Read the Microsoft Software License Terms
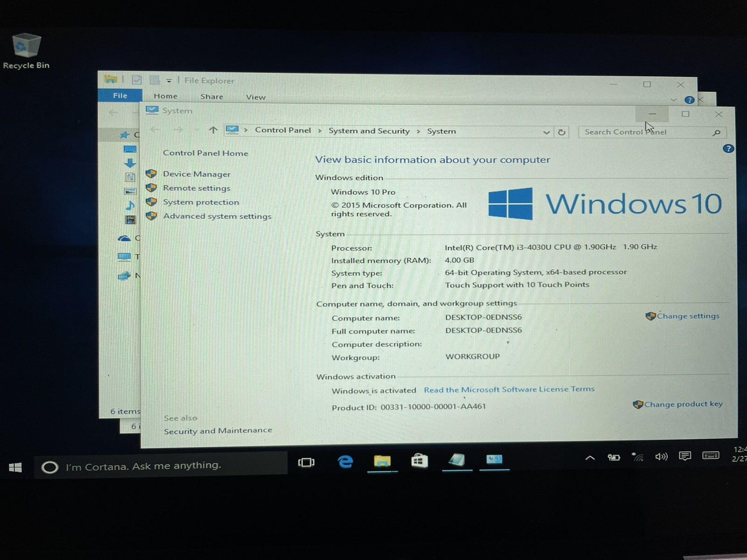747x560 pixels. pyautogui.click(x=509, y=389)
